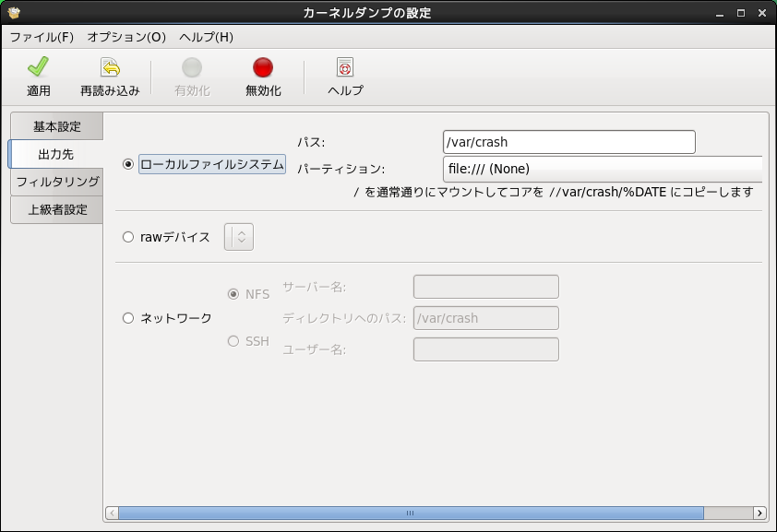
Task: Open the ヘルプ lifebuoy toolbar icon
Action: [345, 68]
